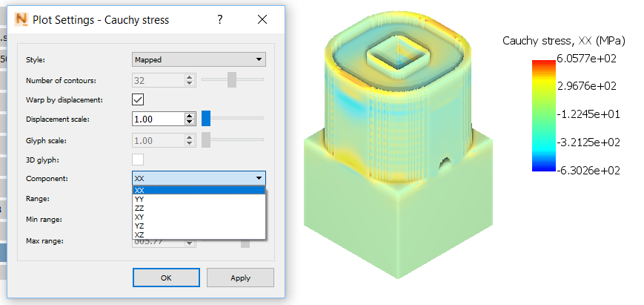
Task: Click the 6.0577e+02 legend maximum value
Action: tap(586, 59)
